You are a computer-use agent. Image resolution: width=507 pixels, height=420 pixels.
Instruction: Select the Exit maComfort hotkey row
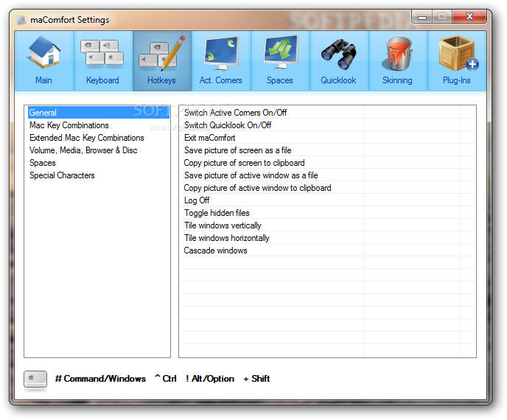tap(327, 138)
